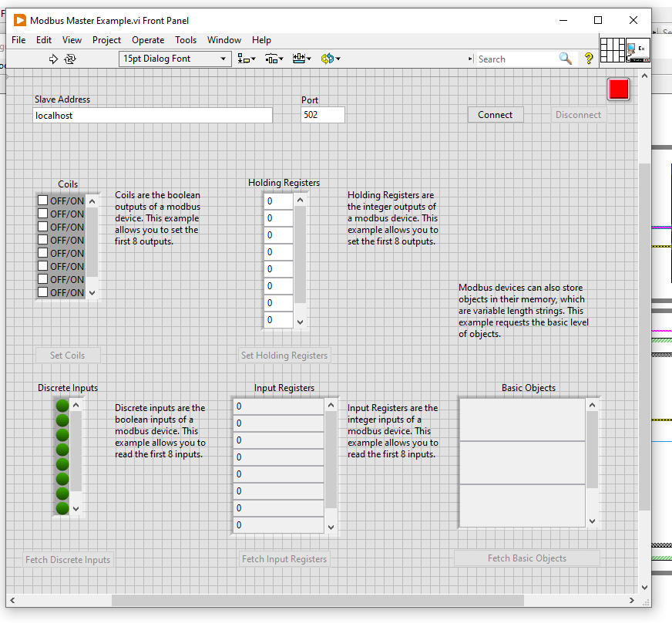Click the Input Registers scroll-down arrow
The height and width of the screenshot is (627, 672).
[331, 527]
